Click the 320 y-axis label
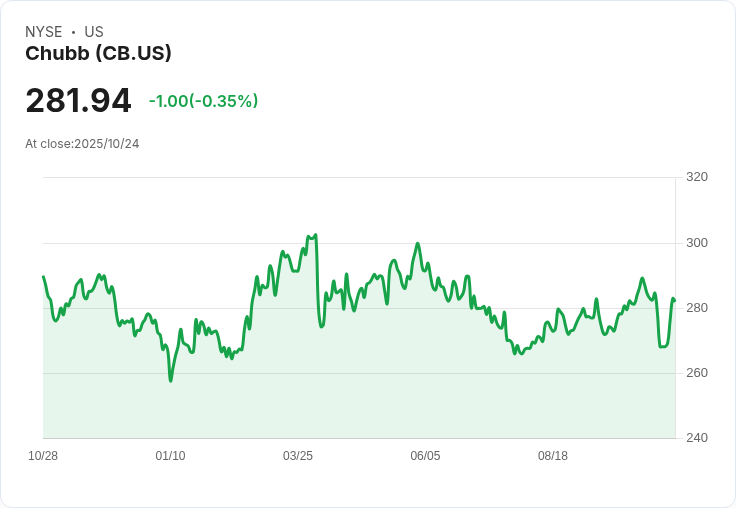Image resolution: width=736 pixels, height=508 pixels. coord(696,177)
